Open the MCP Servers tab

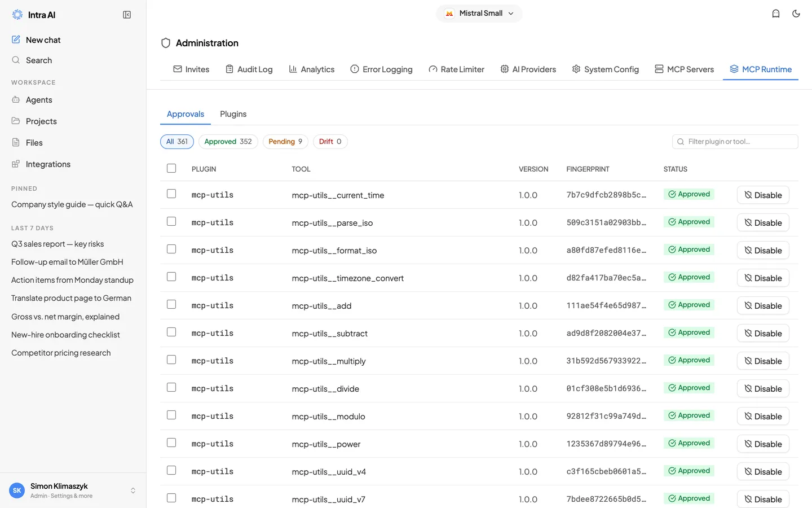click(684, 69)
